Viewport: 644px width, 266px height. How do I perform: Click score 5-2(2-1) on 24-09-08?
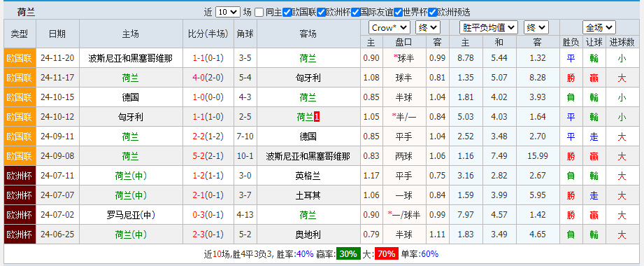tap(208, 156)
